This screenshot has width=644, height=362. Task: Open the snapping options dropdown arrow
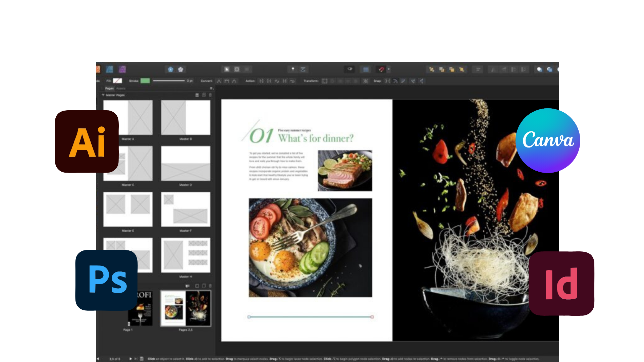tap(389, 69)
